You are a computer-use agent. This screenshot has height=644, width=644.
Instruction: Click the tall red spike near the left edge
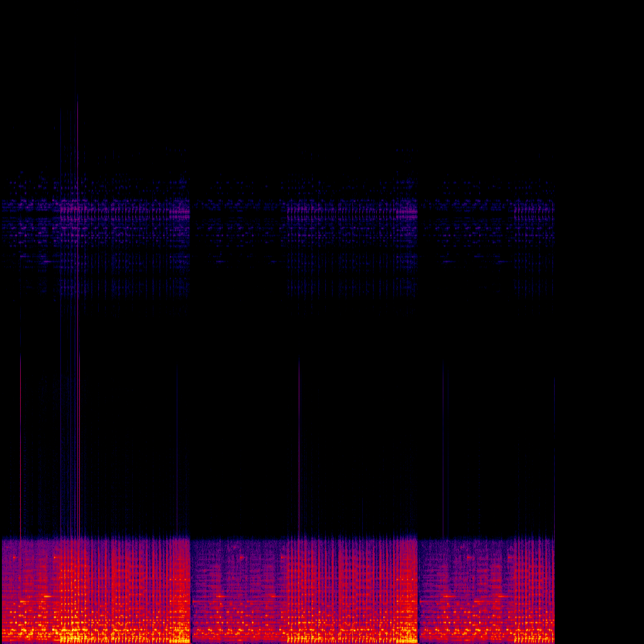coord(21,440)
